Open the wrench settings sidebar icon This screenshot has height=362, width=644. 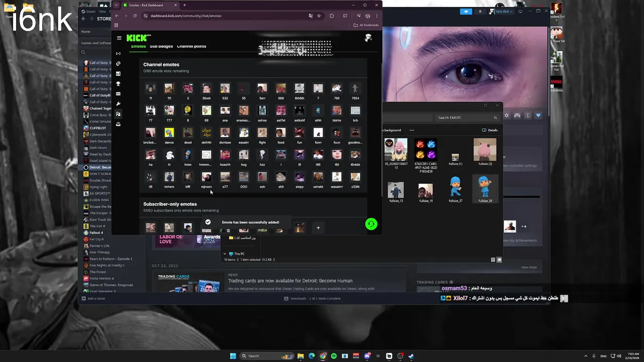[118, 104]
